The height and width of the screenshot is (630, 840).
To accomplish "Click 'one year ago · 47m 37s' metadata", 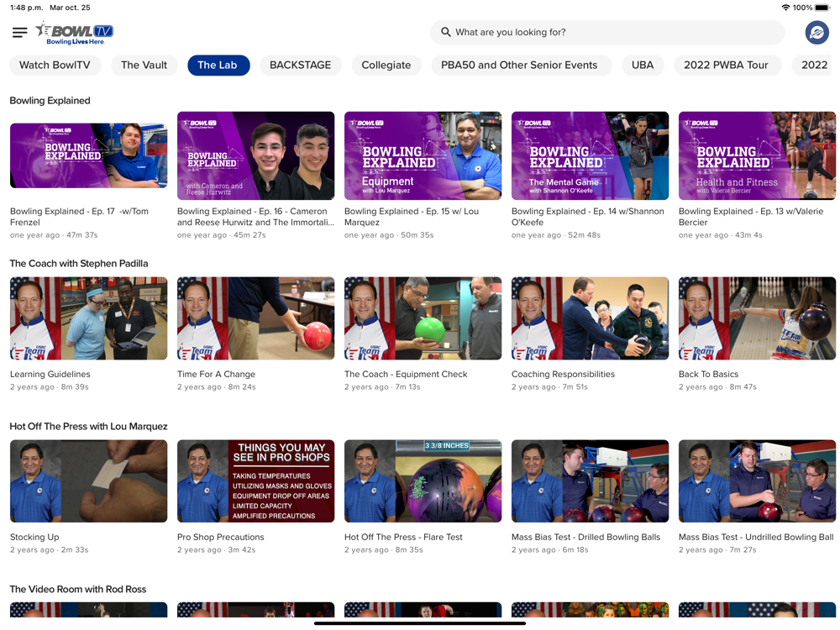I will coord(54,234).
